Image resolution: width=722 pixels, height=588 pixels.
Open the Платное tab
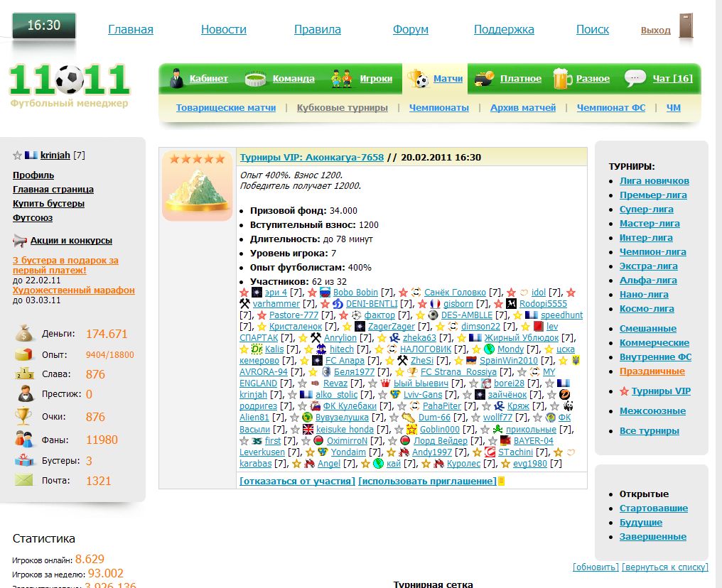[520, 79]
